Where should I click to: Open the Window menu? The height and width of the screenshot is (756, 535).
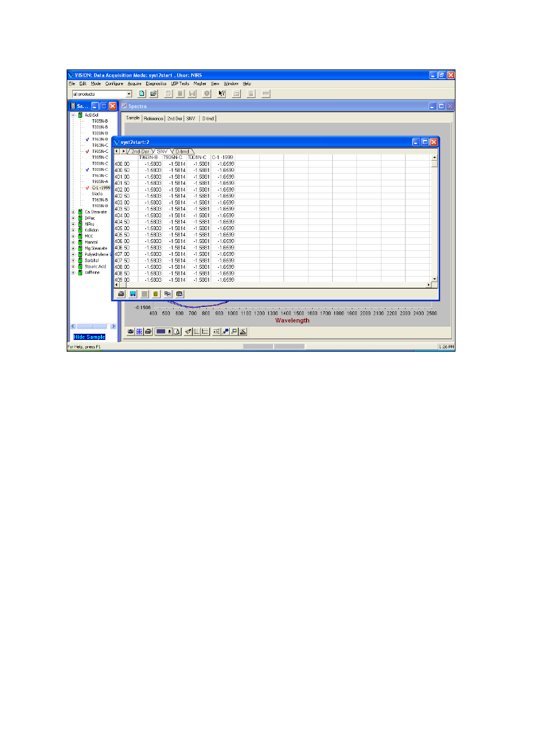coord(231,83)
